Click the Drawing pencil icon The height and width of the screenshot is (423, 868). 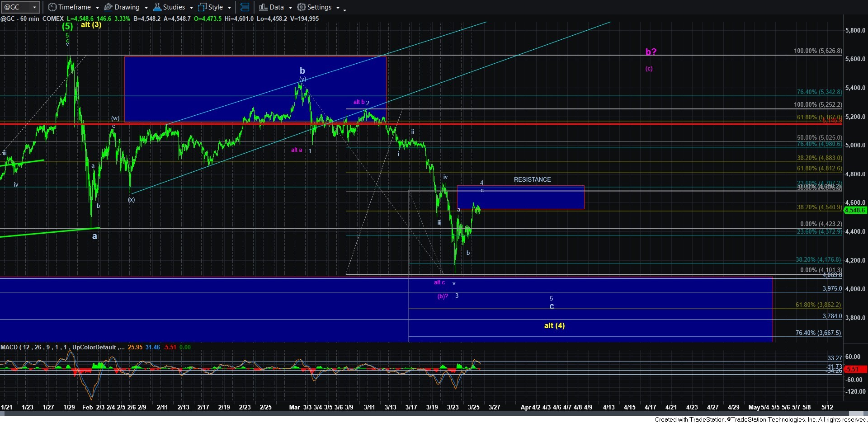click(108, 7)
